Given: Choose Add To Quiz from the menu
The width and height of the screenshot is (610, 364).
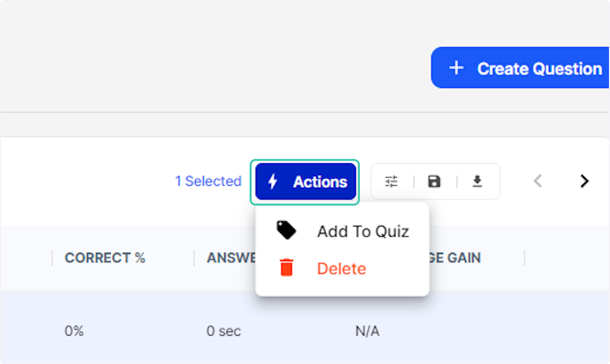Looking at the screenshot, I should tap(362, 231).
